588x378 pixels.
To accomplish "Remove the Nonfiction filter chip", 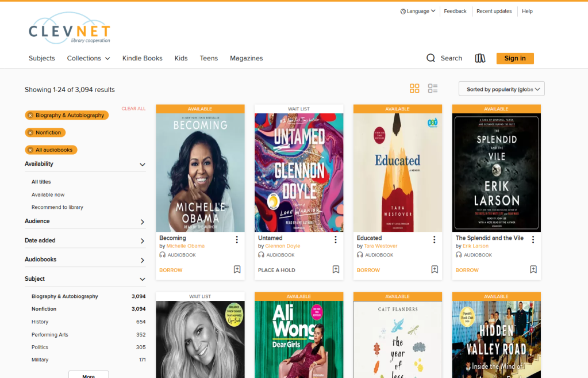I will (x=30, y=133).
